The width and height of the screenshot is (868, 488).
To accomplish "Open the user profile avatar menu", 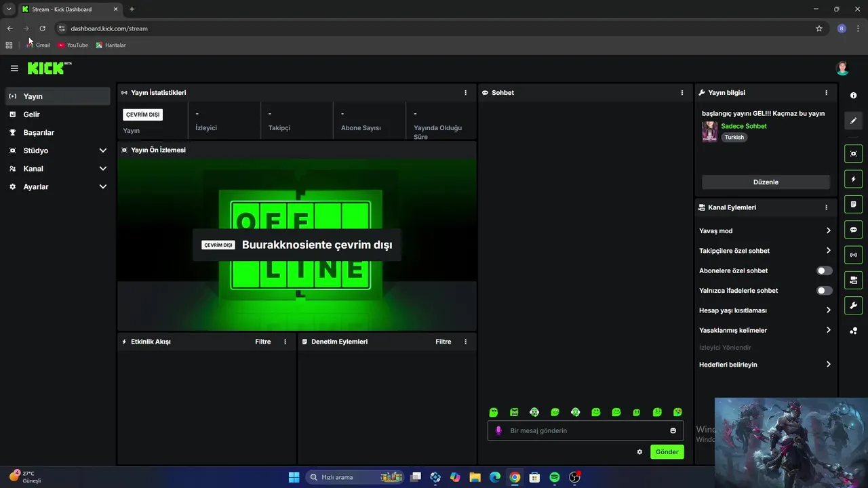I will tap(842, 68).
